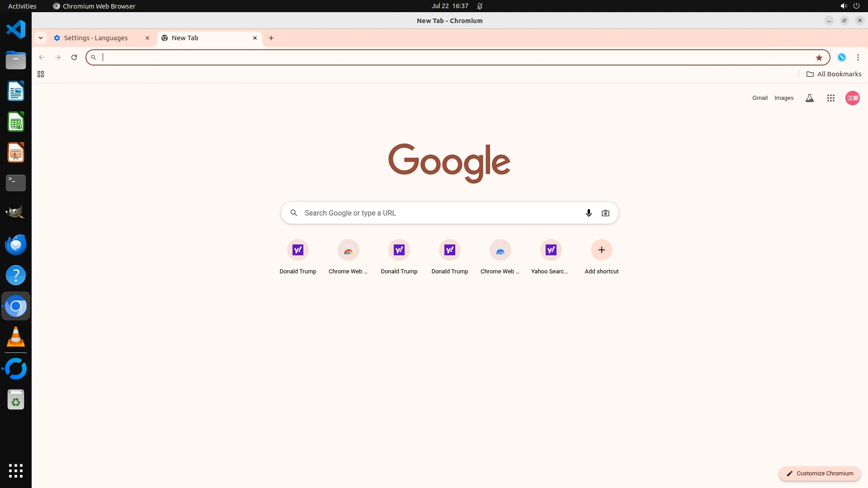Open the tab groups grid icon in bookmarks bar
868x488 pixels.
tap(41, 74)
